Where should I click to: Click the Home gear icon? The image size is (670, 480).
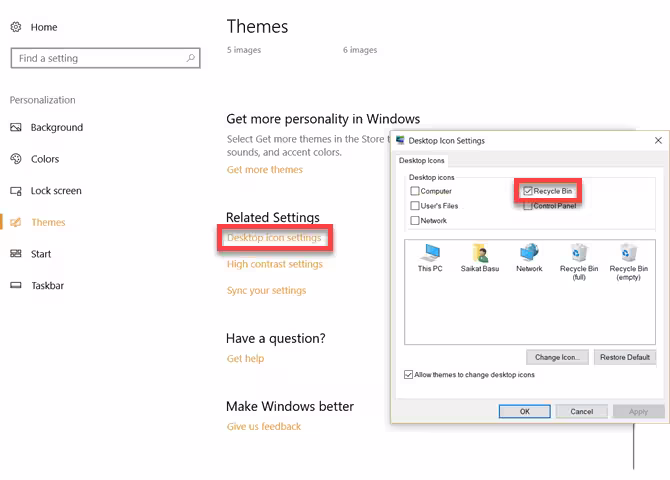16,27
